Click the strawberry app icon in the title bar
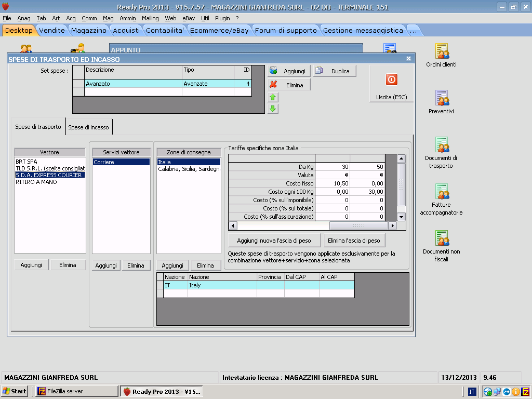This screenshot has width=532, height=399. pos(5,6)
